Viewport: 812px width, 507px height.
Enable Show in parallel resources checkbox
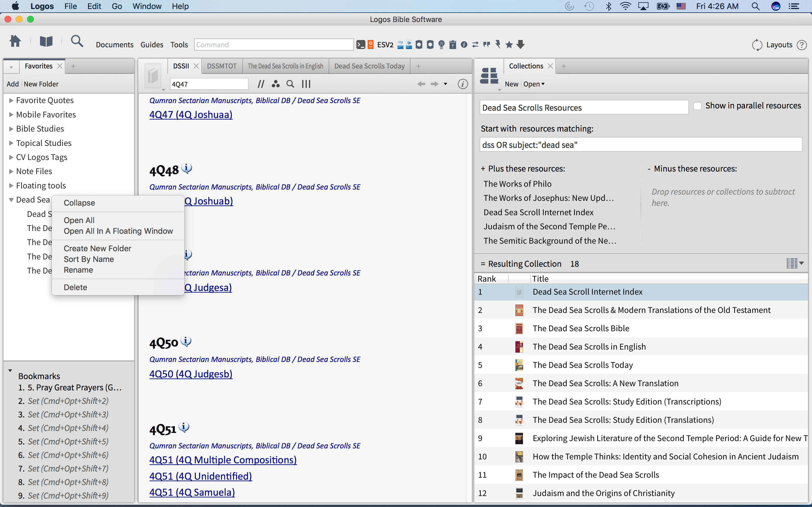(x=698, y=106)
